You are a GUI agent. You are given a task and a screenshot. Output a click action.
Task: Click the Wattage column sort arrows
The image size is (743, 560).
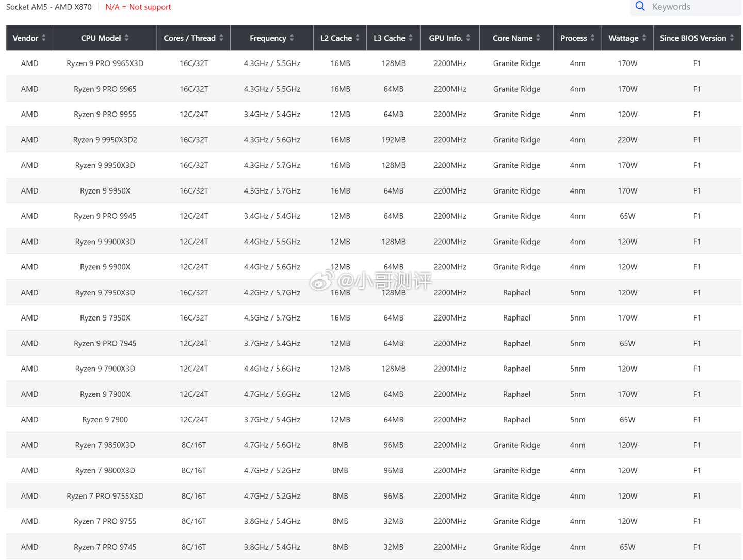click(x=644, y=38)
